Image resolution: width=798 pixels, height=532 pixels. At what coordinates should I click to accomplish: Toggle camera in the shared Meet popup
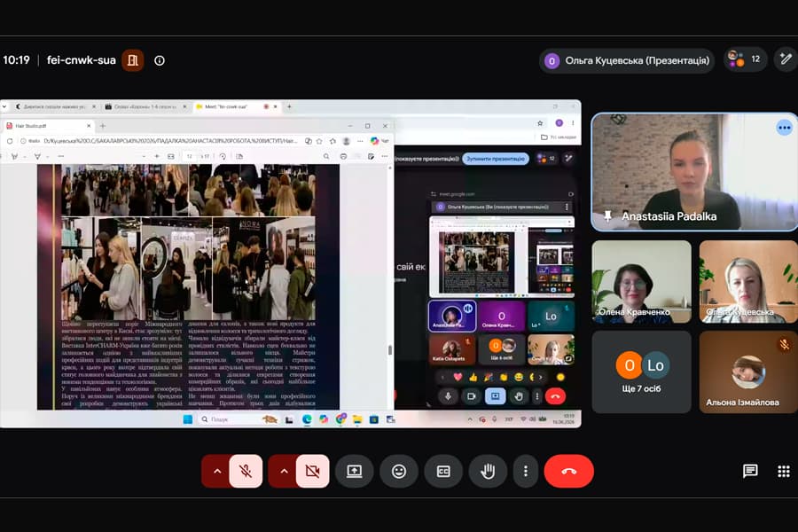click(472, 396)
